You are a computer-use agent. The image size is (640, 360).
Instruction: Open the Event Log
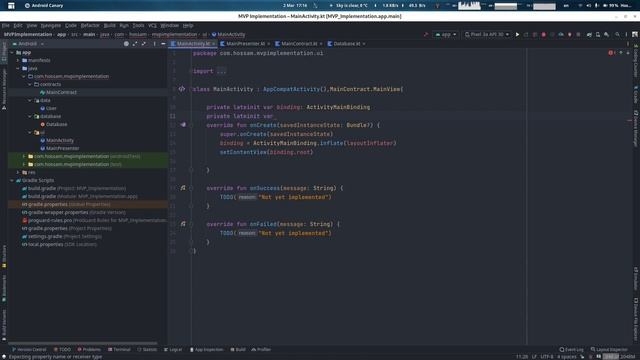pyautogui.click(x=571, y=349)
